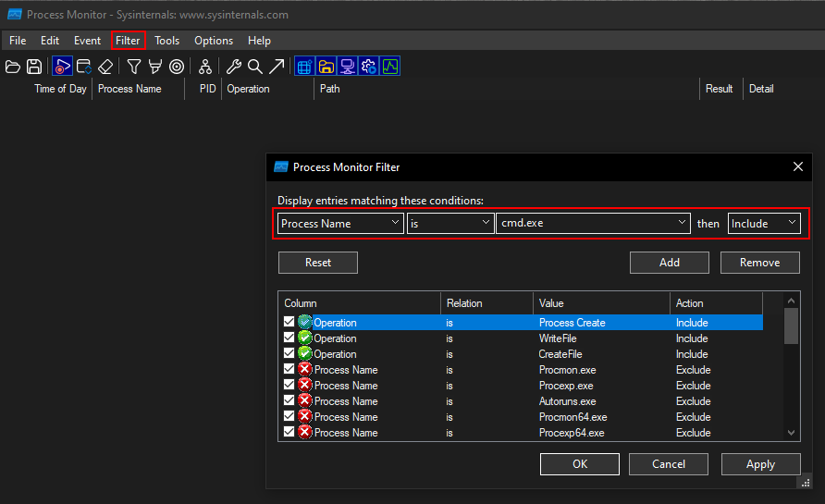Image resolution: width=825 pixels, height=504 pixels.
Task: Click red exclude icon on Procmon.exe row
Action: 304,369
